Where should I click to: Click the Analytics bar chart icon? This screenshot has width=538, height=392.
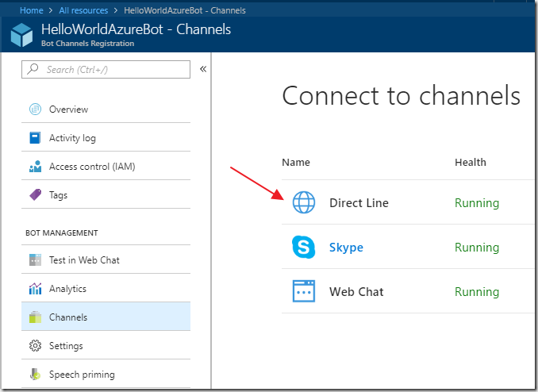point(35,288)
